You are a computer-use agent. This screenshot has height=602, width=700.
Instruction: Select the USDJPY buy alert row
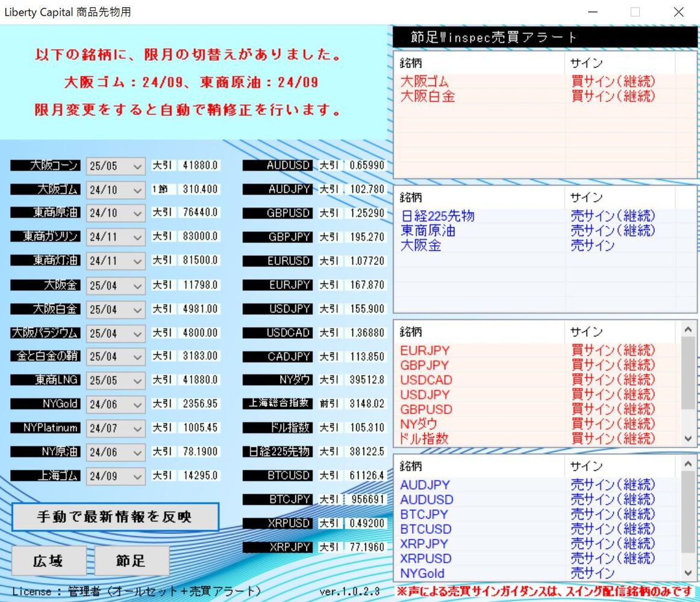click(538, 394)
